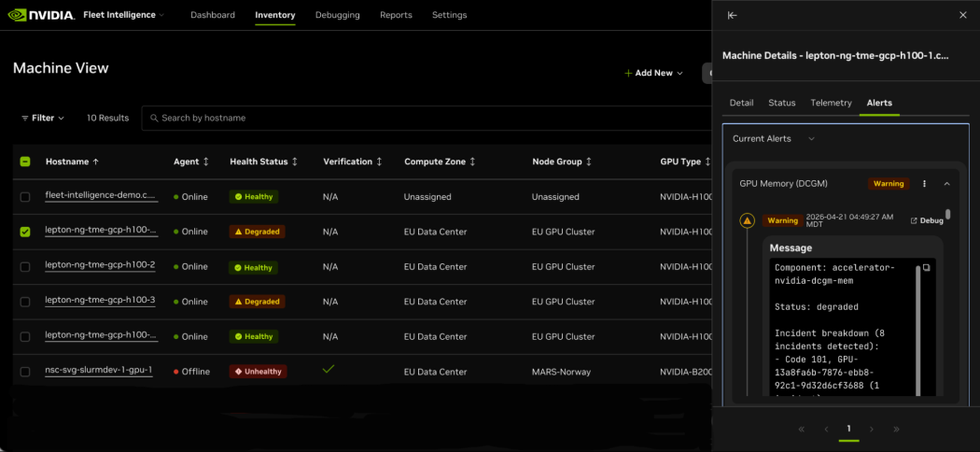
Task: Switch to the Status tab
Action: 782,103
